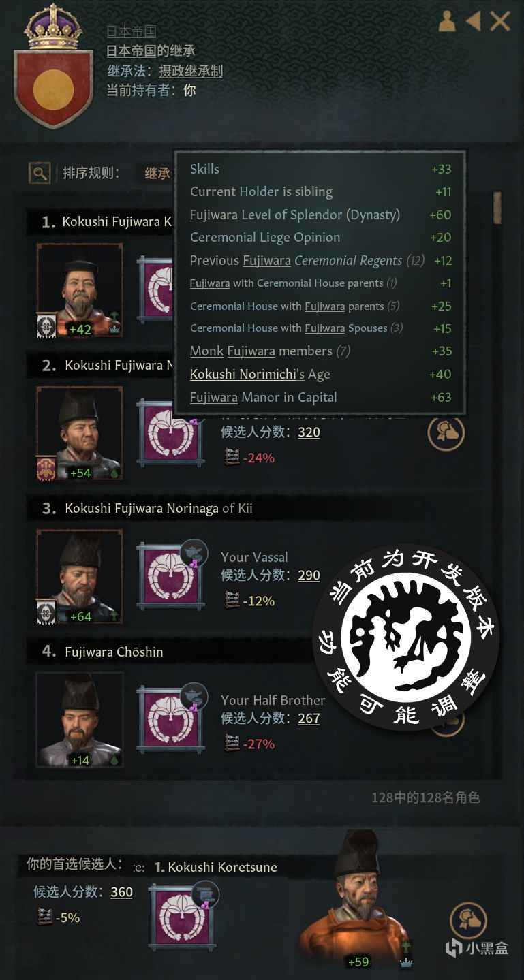Click the Fujiwara house crest of Norinaga

(170, 575)
